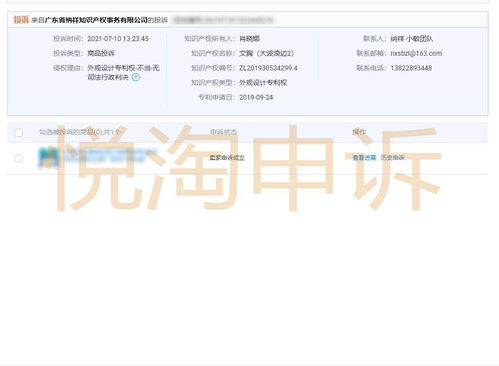Open the 历史申诉 link
499x366 pixels.
tap(392, 157)
